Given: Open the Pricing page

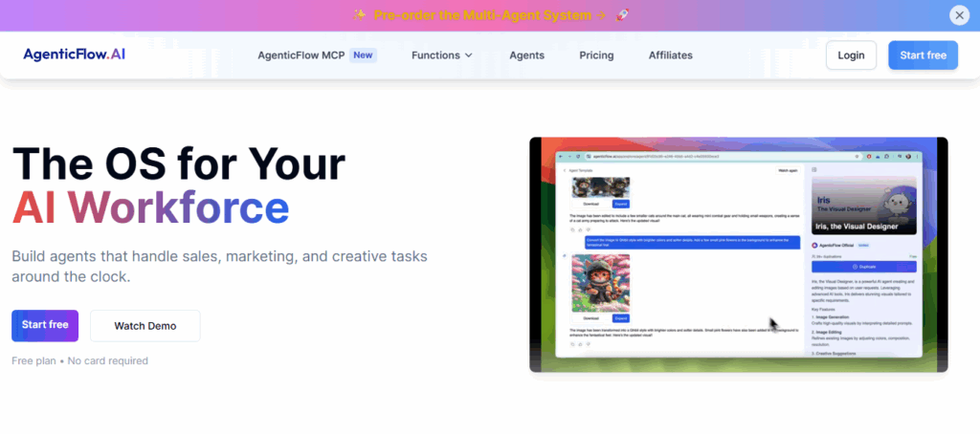Looking at the screenshot, I should click(x=596, y=54).
